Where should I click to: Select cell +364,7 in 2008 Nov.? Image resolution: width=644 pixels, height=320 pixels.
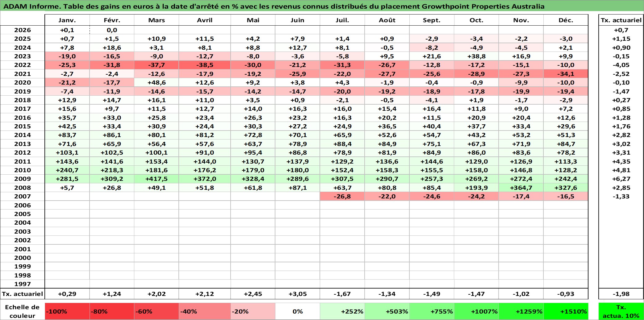pyautogui.click(x=521, y=188)
